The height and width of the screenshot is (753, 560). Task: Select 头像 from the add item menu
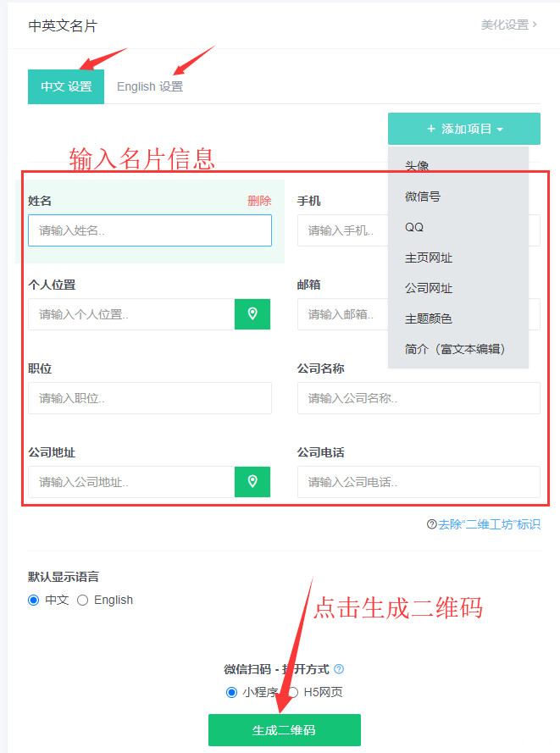coord(417,166)
